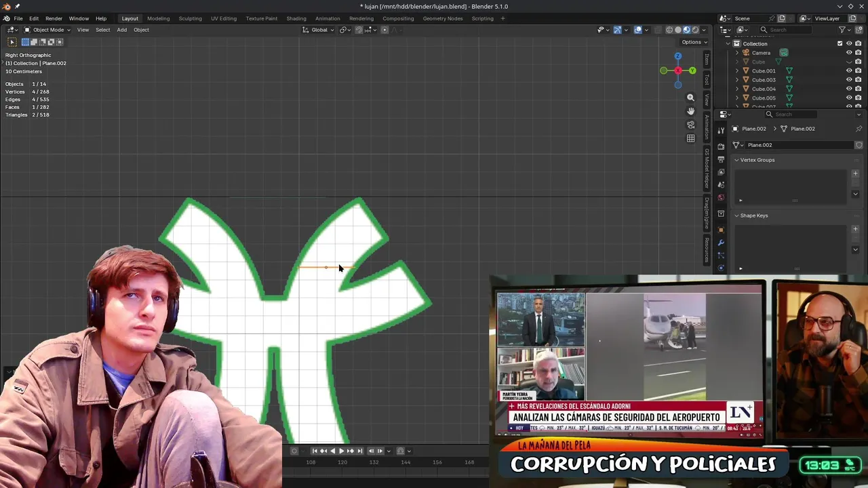868x488 pixels.
Task: Click the pin icon in the Properties header
Action: tap(859, 129)
